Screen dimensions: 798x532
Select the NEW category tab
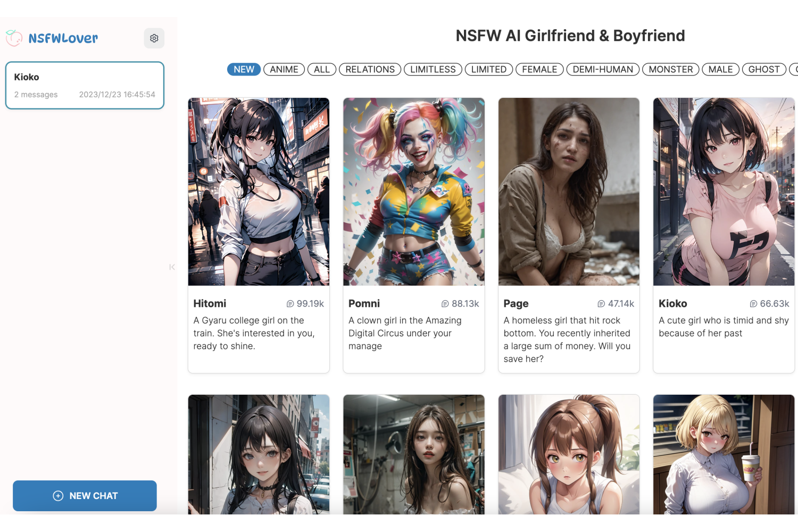pos(244,69)
